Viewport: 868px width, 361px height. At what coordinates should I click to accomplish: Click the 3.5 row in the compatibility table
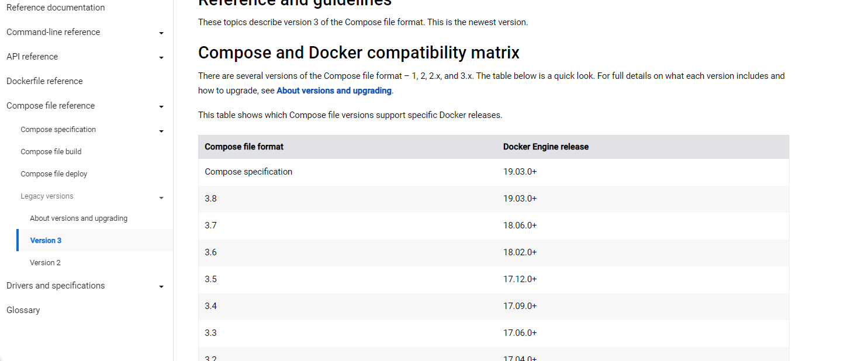[210, 279]
